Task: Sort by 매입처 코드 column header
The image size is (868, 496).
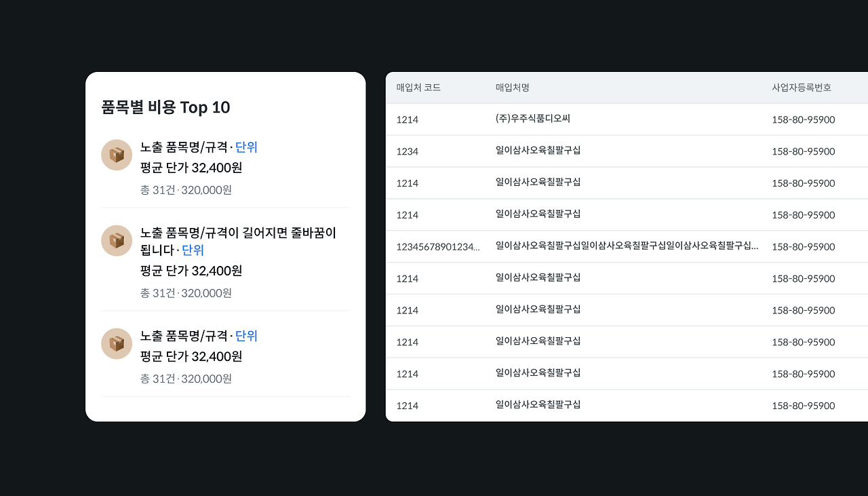Action: [x=418, y=88]
